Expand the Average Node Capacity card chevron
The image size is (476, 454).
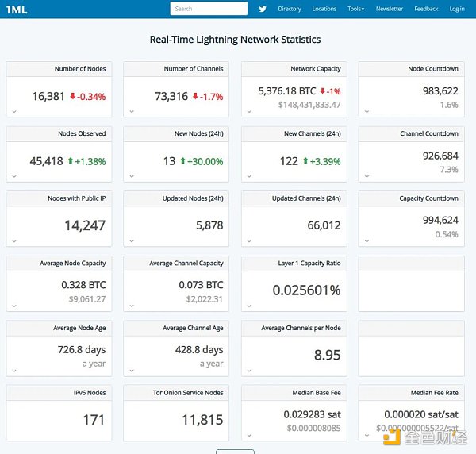click(13, 305)
